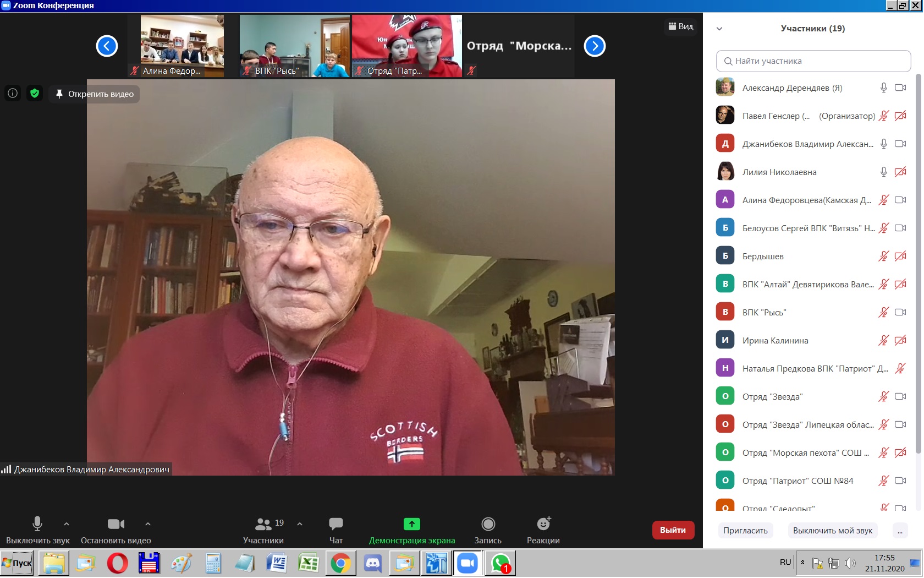Expand video options arrow beside camera
The width and height of the screenshot is (924, 578).
[148, 524]
